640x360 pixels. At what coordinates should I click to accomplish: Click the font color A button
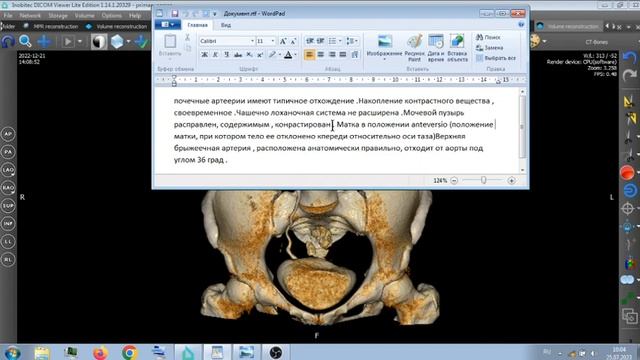(x=288, y=55)
